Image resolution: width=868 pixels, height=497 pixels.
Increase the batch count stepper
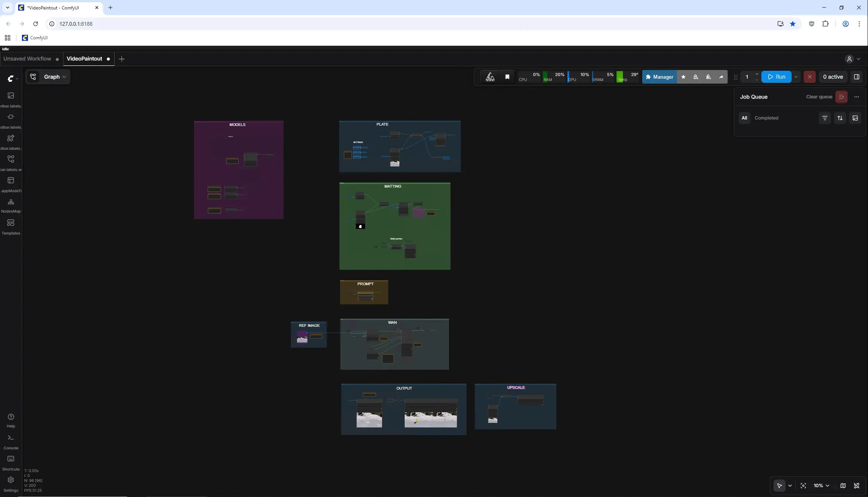pos(756,74)
